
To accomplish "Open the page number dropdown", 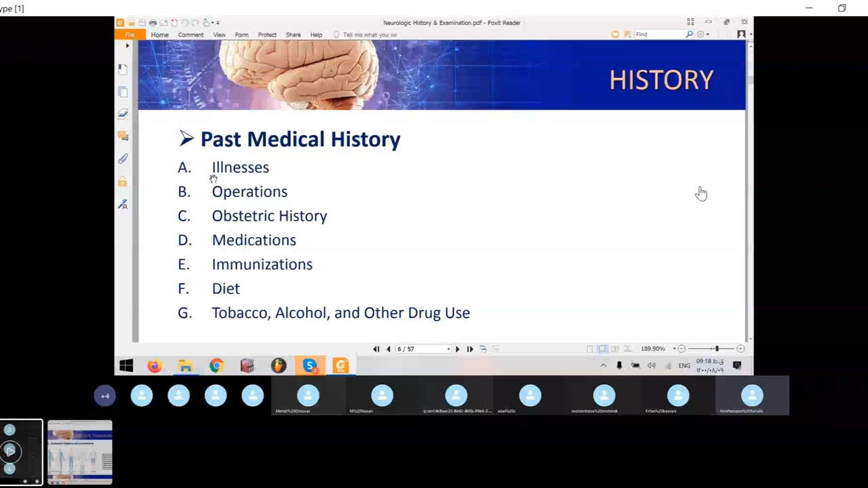I will click(448, 349).
